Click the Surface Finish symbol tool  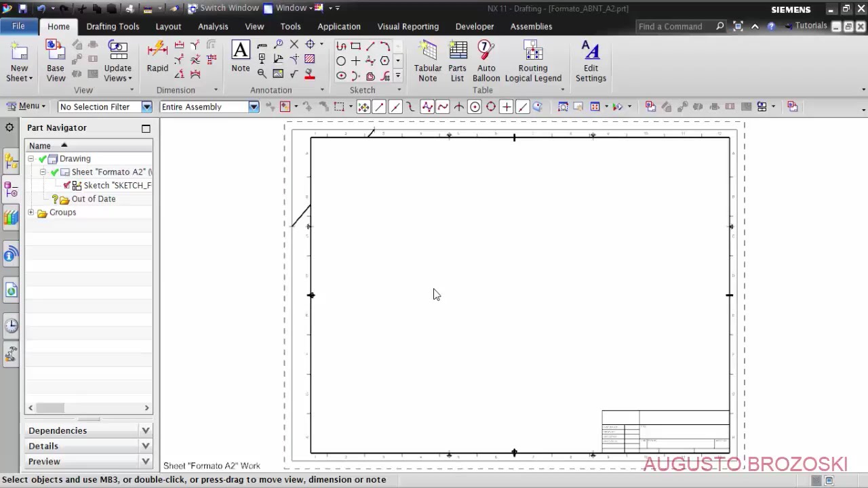pos(294,74)
